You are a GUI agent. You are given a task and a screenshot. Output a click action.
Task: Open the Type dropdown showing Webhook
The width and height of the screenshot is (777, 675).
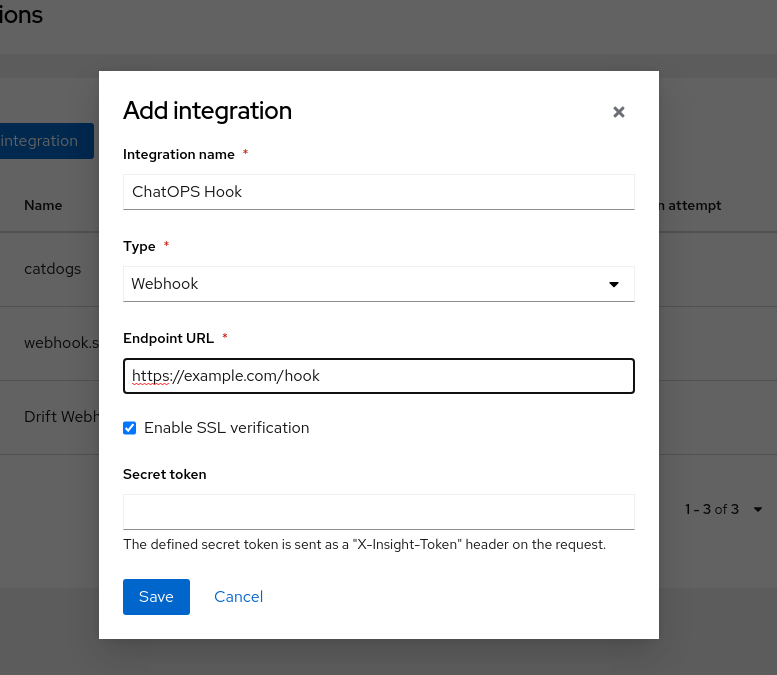pyautogui.click(x=378, y=284)
